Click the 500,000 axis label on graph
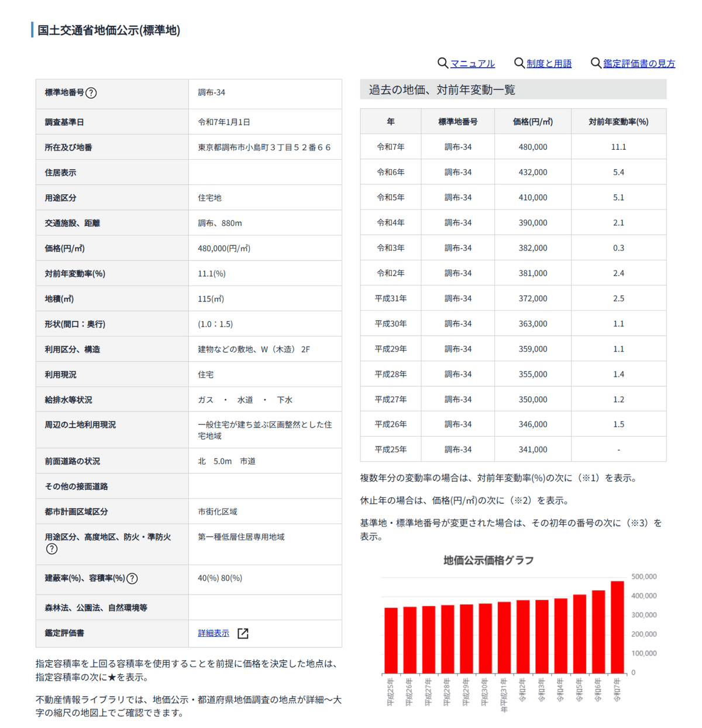The image size is (702, 728). point(644,576)
